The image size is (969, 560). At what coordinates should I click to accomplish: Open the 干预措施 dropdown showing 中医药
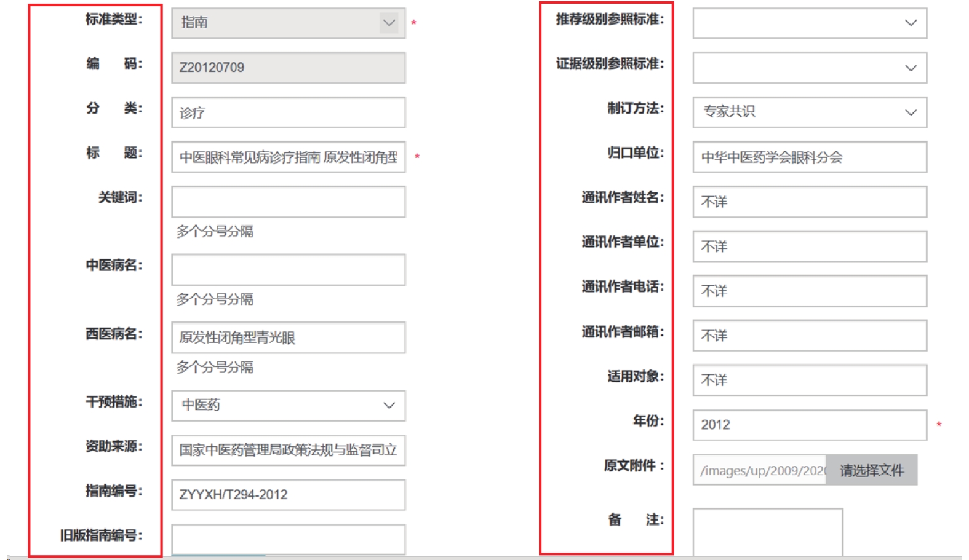[x=288, y=406]
